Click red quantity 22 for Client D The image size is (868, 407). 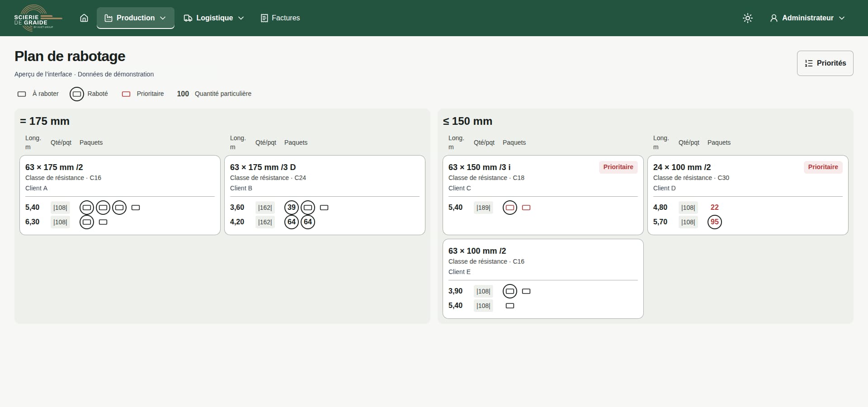pos(715,208)
